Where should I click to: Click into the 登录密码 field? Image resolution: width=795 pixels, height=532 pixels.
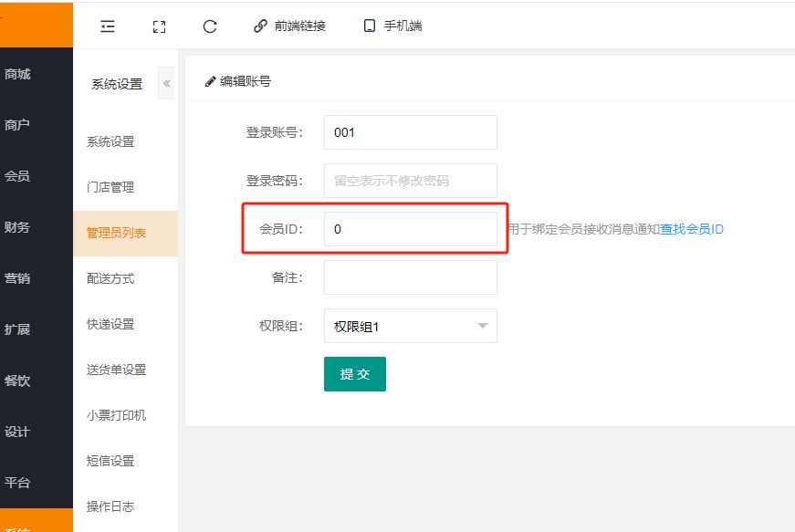(410, 181)
